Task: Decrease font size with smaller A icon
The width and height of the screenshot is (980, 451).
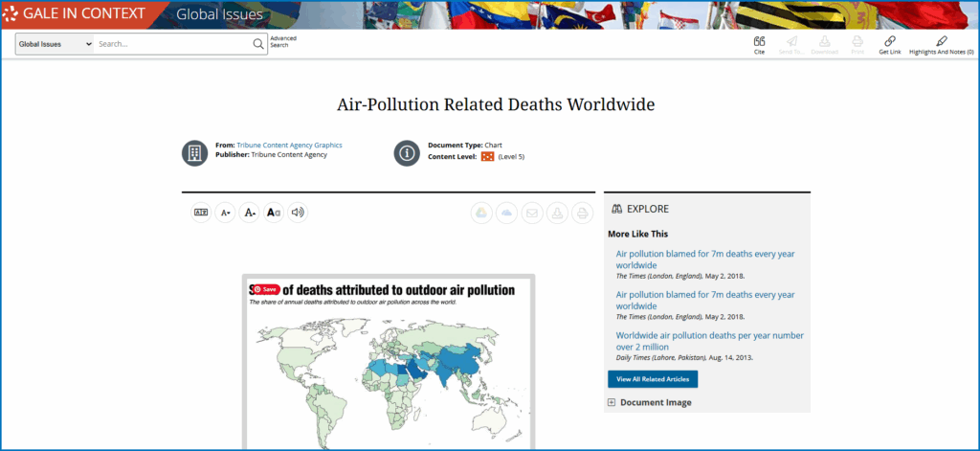Action: click(225, 213)
